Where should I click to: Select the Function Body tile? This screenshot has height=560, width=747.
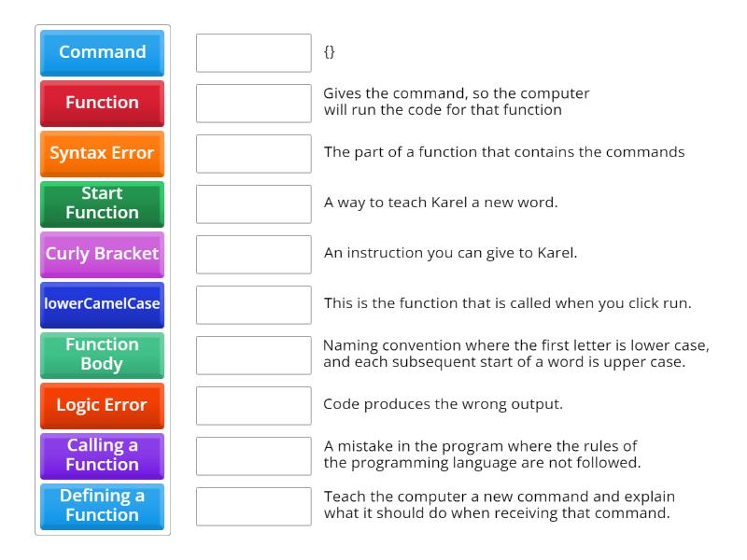[x=102, y=355]
